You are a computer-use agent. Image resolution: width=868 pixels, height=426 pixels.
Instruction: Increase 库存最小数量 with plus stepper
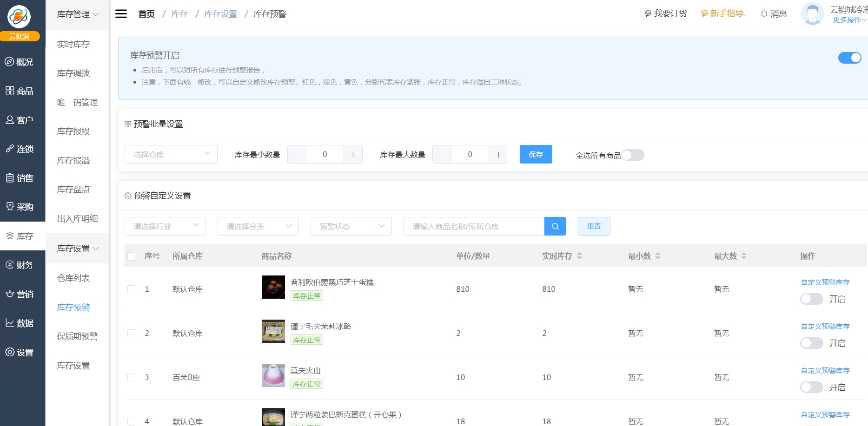click(x=353, y=154)
